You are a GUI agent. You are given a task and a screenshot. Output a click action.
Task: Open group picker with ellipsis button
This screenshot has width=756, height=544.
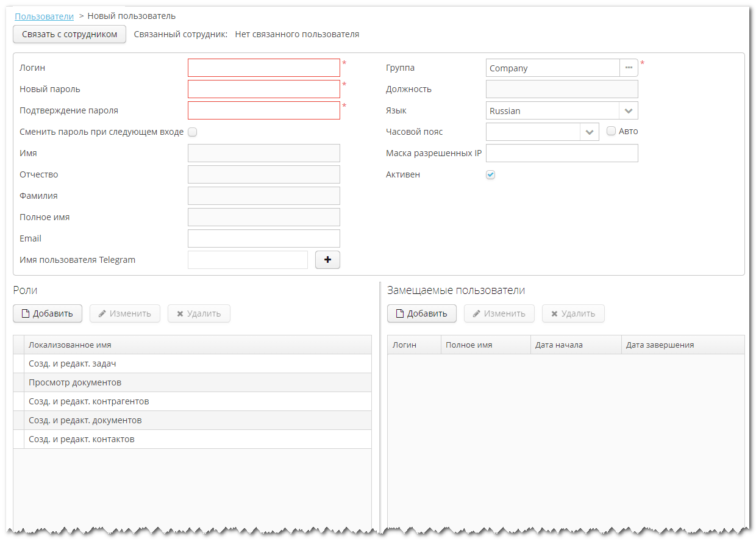(629, 68)
